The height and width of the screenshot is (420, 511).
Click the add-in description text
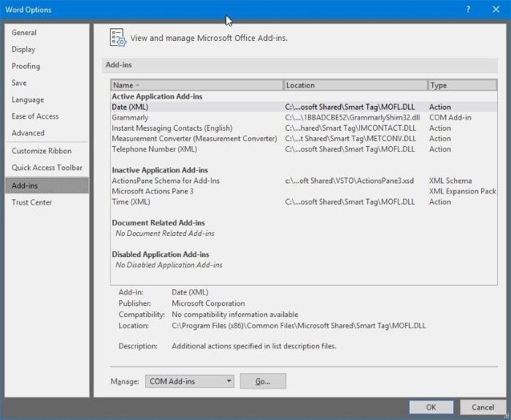click(x=254, y=346)
